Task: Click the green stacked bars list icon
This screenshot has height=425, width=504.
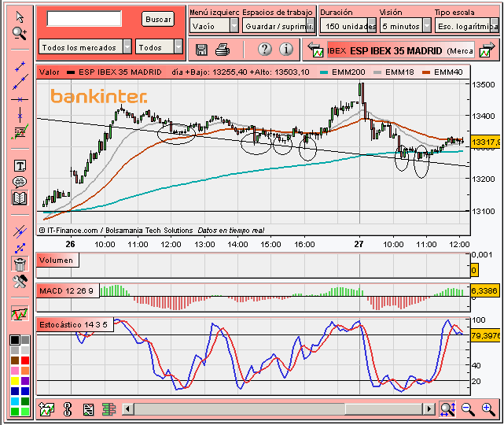Action: 109,409
